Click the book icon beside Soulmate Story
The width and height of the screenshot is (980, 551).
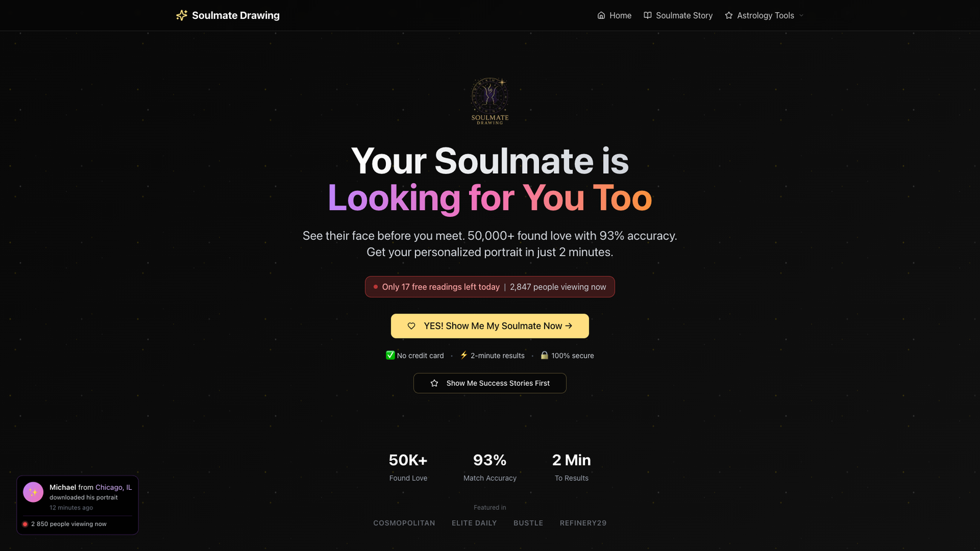point(647,15)
